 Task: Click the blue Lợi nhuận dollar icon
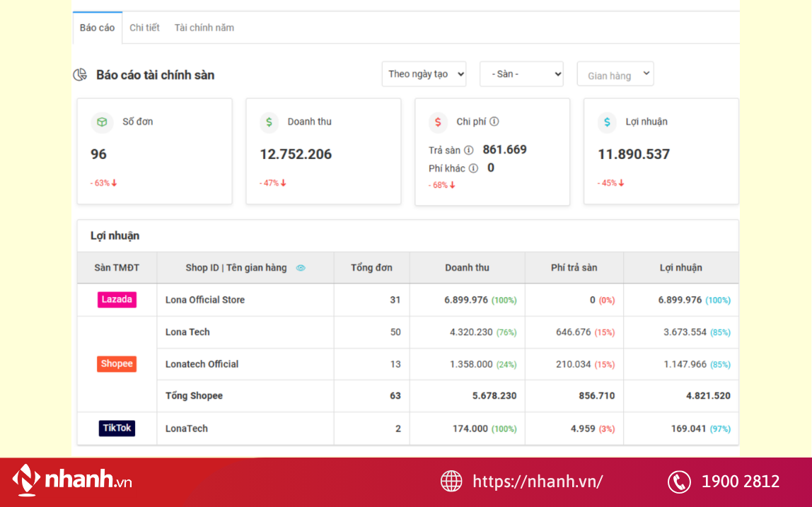point(607,122)
